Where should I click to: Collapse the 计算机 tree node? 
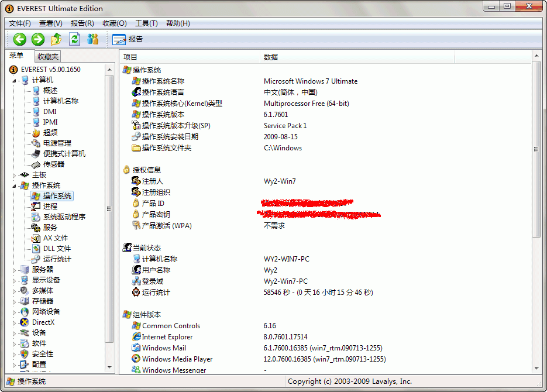(14, 81)
